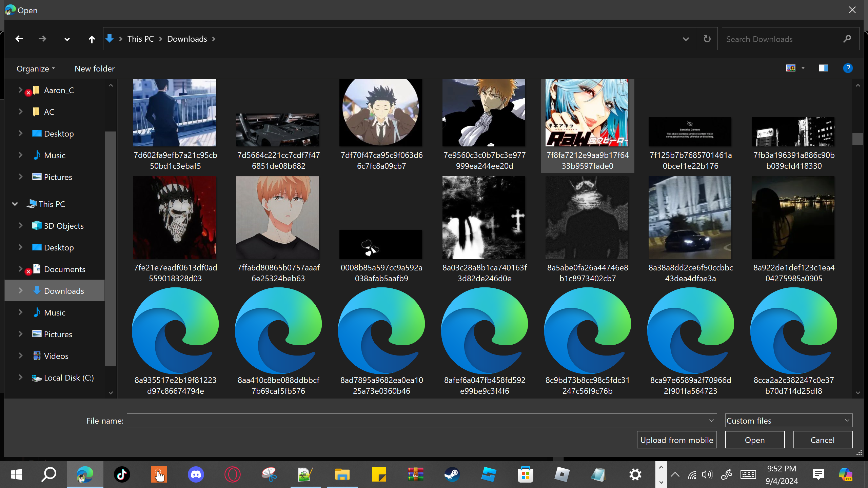Toggle the preview pane icon
This screenshot has width=868, height=488.
pos(823,68)
